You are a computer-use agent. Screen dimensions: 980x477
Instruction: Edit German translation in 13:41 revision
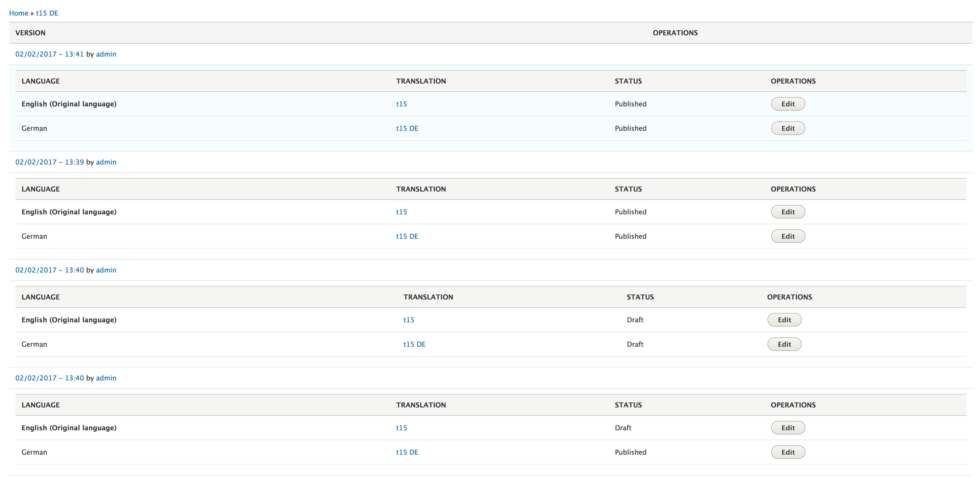click(787, 128)
